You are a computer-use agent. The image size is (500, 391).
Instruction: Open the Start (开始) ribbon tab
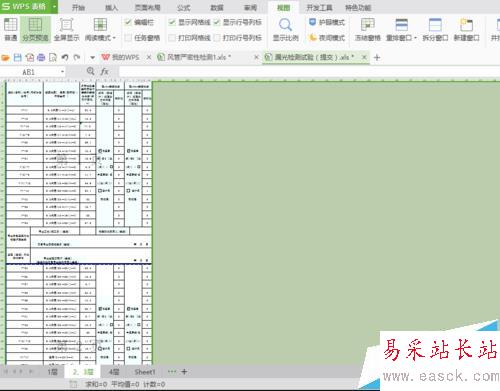click(x=79, y=8)
